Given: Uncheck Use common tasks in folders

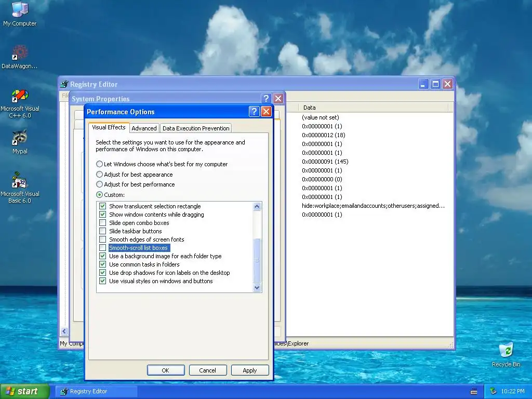Looking at the screenshot, I should pos(102,264).
